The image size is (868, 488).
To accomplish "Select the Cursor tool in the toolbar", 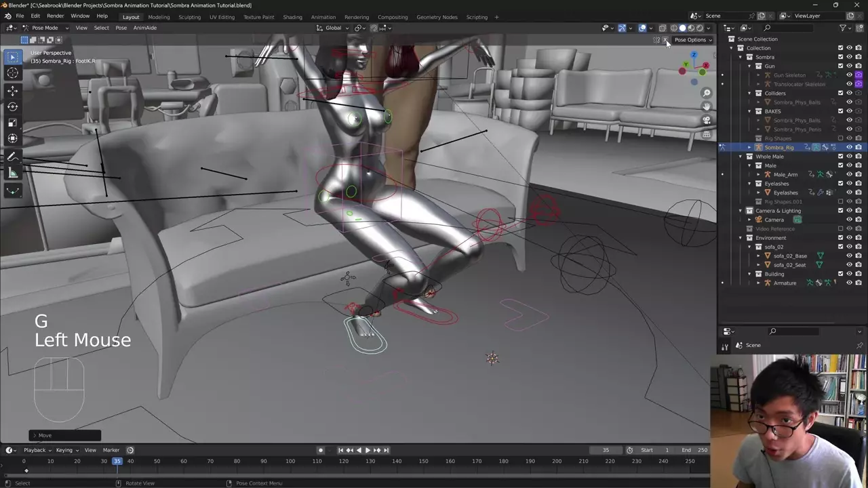I will point(12,73).
